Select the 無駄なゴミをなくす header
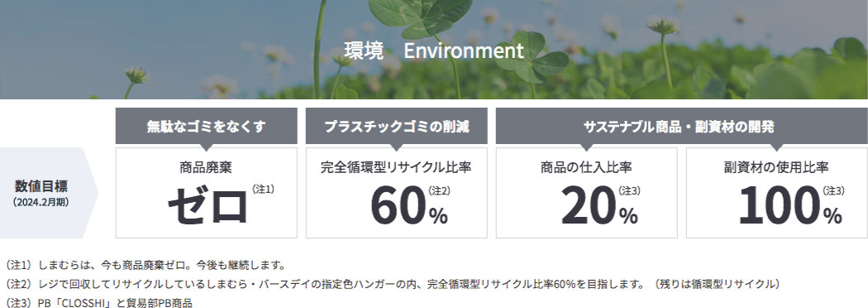The image size is (868, 308). [x=206, y=127]
